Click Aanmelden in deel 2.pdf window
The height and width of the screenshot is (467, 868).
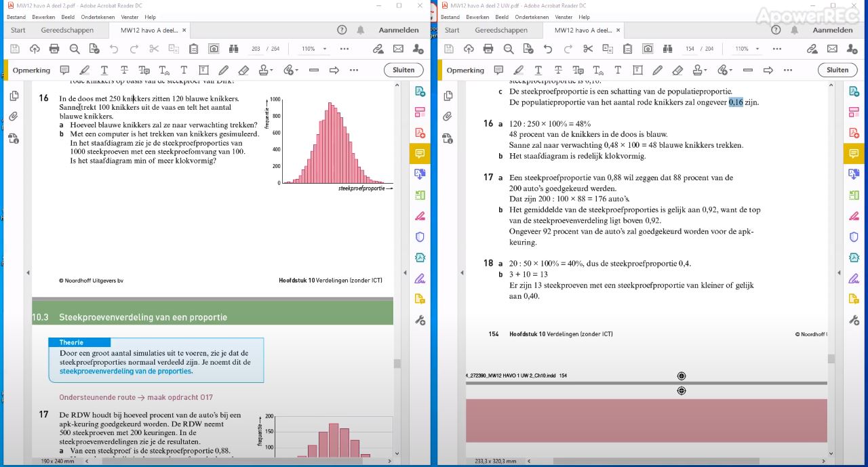coord(399,30)
